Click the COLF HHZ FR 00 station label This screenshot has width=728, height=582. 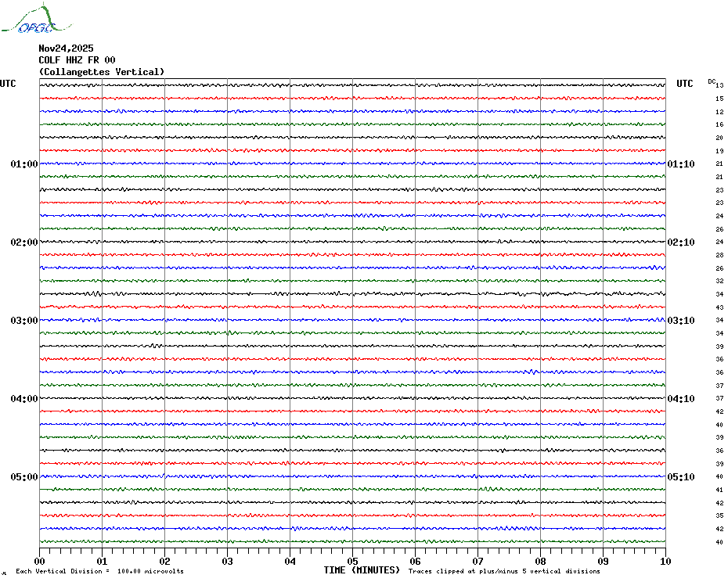coord(77,59)
